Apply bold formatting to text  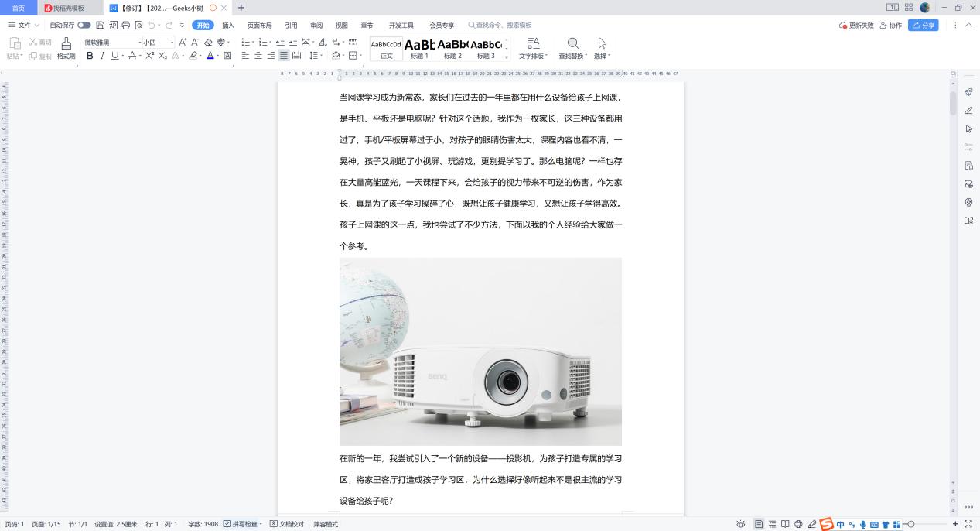coord(90,55)
